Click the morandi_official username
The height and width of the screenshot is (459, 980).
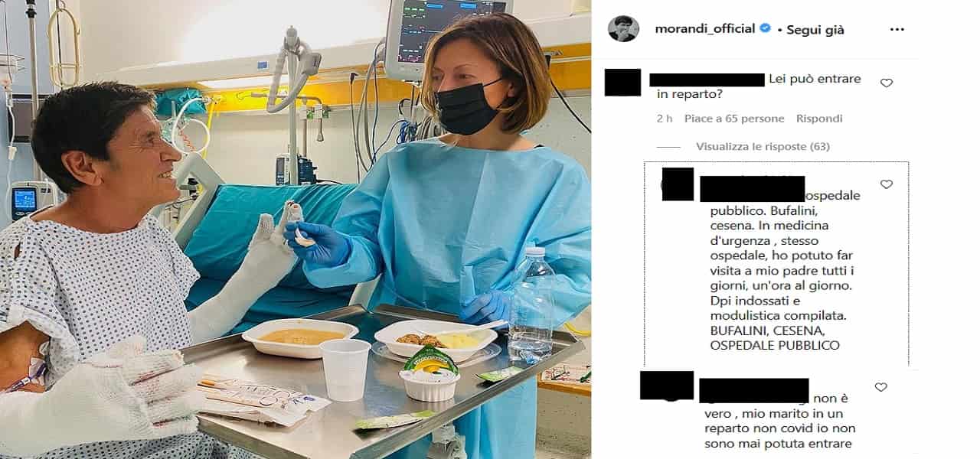(704, 29)
